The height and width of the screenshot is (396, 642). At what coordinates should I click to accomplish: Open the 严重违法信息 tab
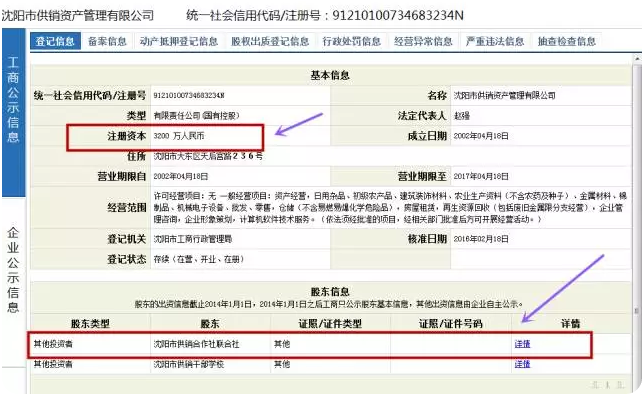point(495,41)
